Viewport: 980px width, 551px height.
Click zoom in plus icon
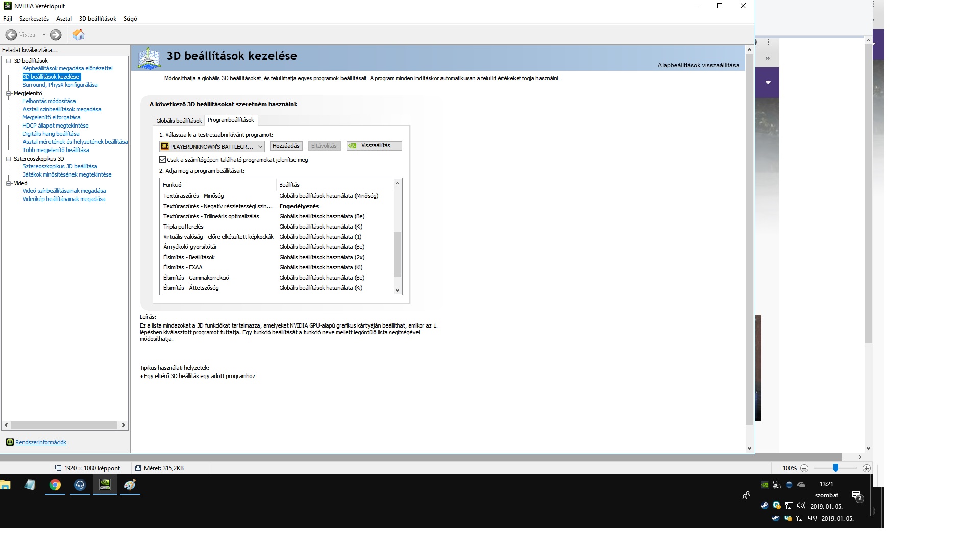866,468
